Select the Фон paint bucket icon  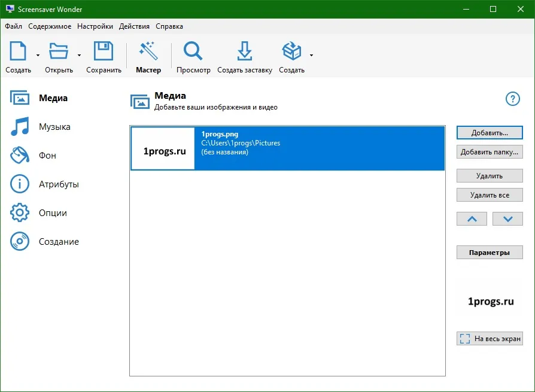19,155
